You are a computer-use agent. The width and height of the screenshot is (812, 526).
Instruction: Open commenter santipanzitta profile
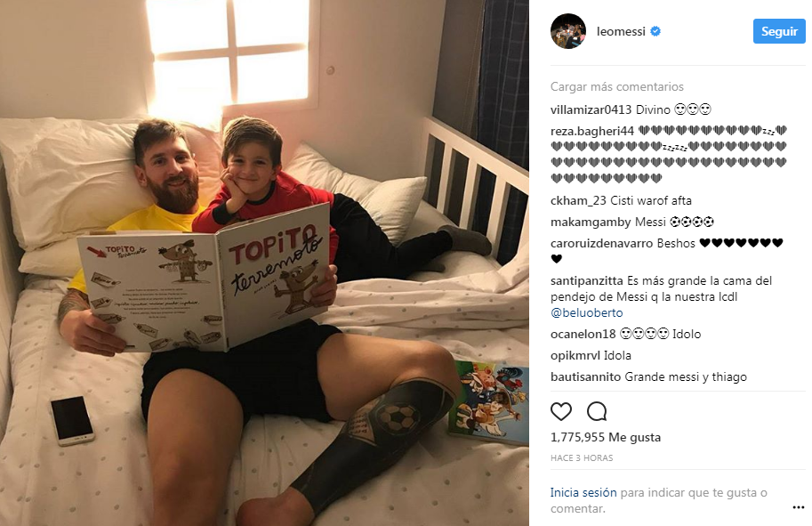[x=587, y=281]
